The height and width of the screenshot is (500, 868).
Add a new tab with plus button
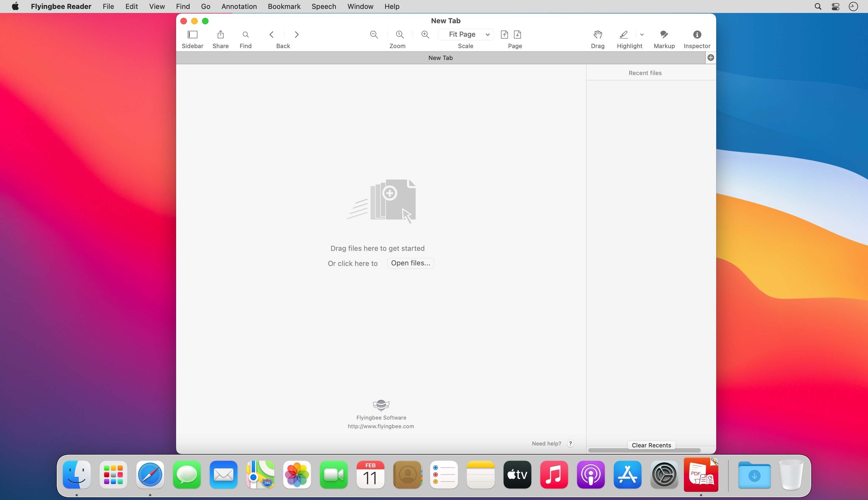(x=710, y=58)
